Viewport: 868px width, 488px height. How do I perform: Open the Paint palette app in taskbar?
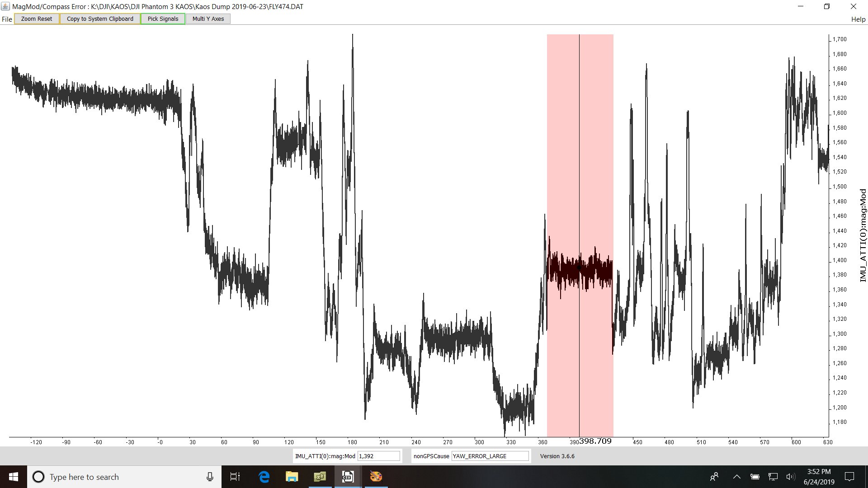pos(376,477)
